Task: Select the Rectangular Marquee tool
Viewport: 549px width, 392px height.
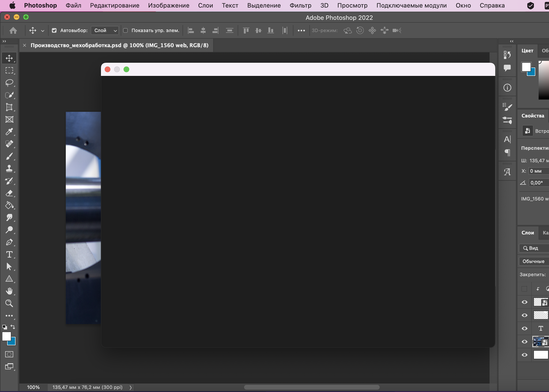Action: [x=9, y=70]
